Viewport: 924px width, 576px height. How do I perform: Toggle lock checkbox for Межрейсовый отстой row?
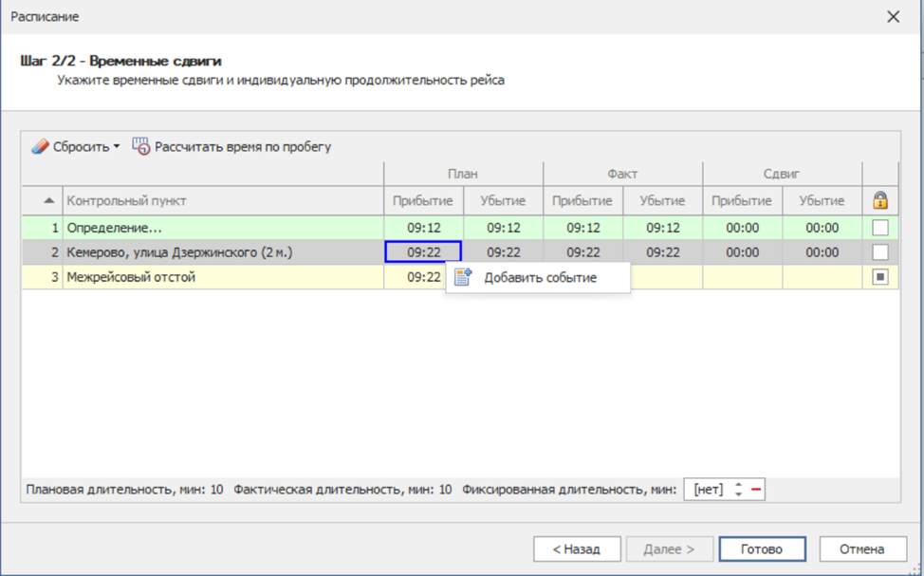pyautogui.click(x=880, y=277)
